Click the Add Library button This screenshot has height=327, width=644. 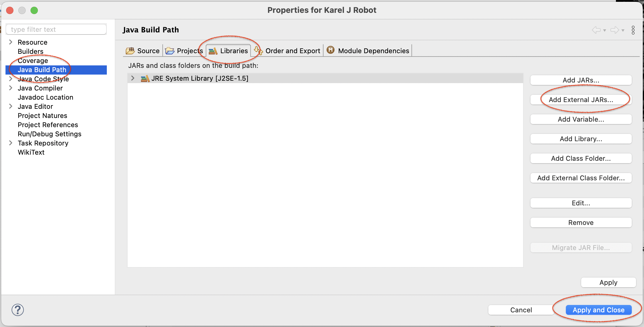[581, 139]
